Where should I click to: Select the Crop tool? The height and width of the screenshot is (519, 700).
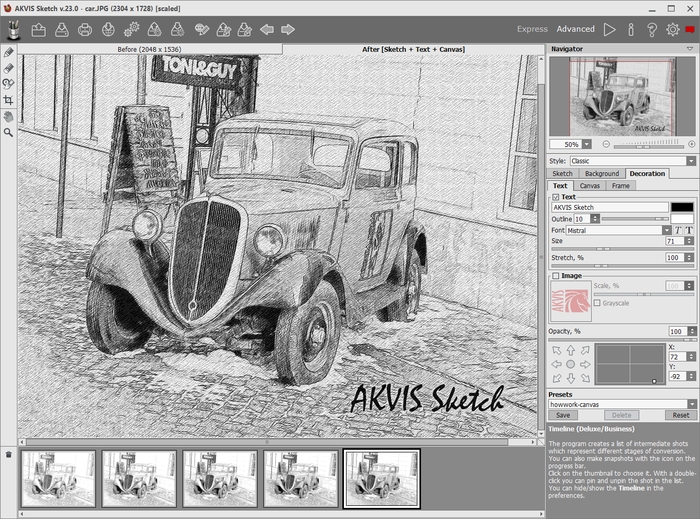pos(8,100)
